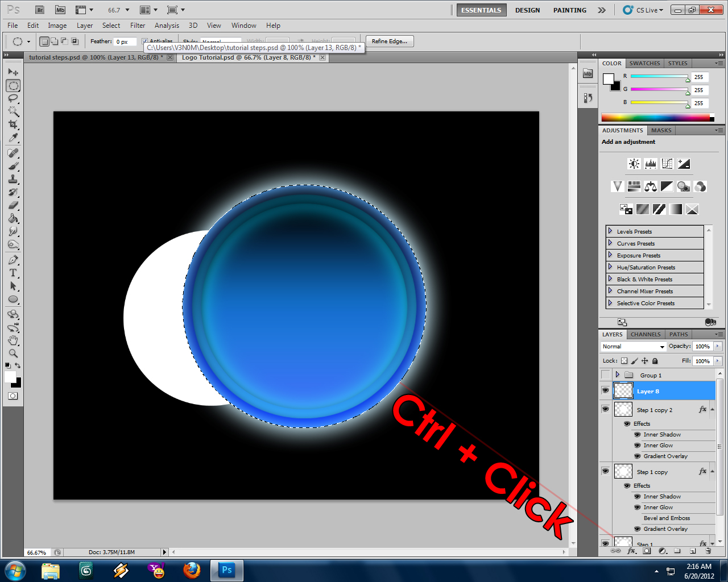Open the Brightness/Contrast adjustment icon
Image resolution: width=728 pixels, height=582 pixels.
(634, 163)
